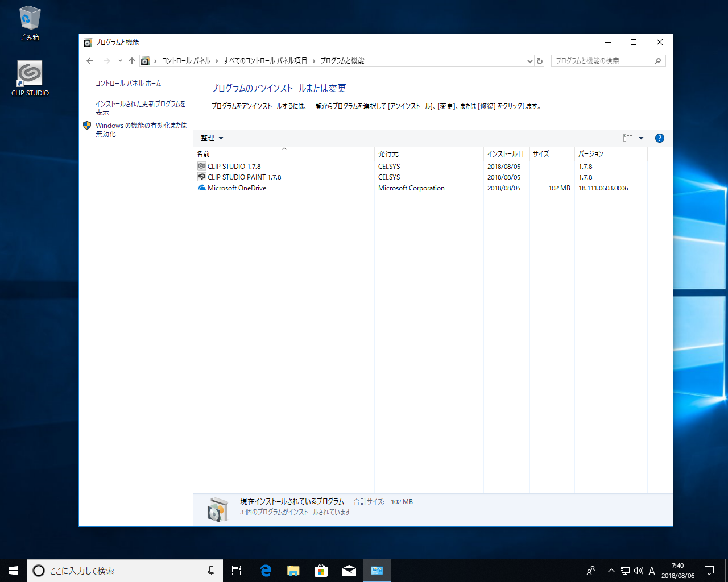Open File Explorer from the taskbar
Screen dimensions: 728x582
(x=293, y=571)
